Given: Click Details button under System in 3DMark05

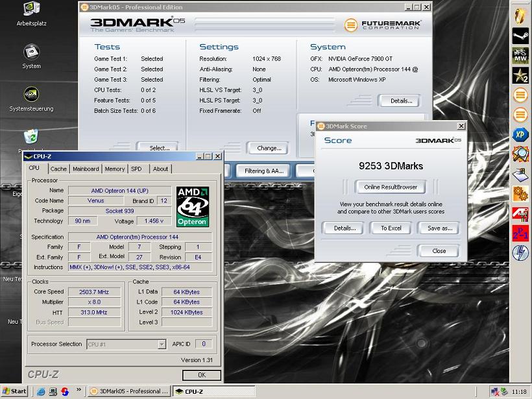Looking at the screenshot, I should coord(400,101).
